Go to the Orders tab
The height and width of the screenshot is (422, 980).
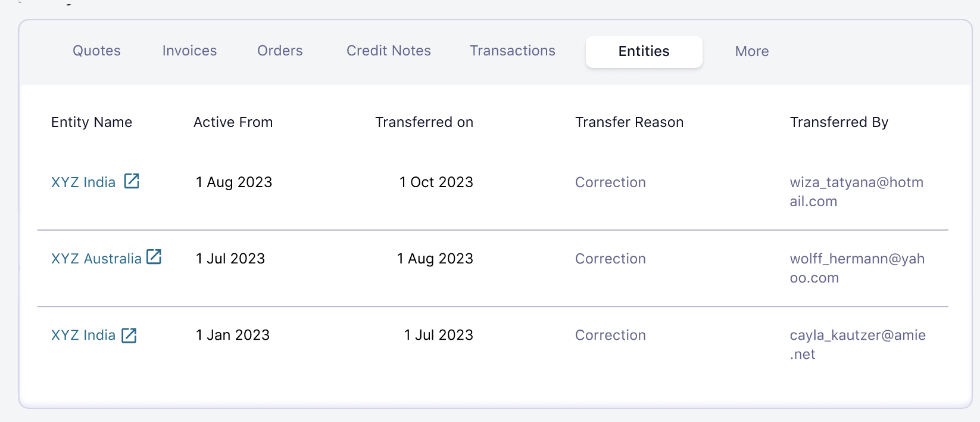tap(280, 51)
